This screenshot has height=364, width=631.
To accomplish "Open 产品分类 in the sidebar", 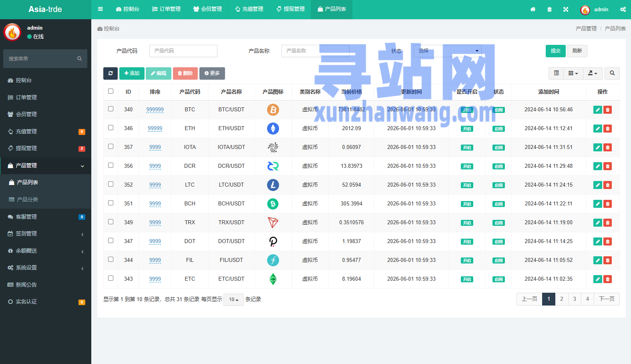I will click(x=46, y=199).
